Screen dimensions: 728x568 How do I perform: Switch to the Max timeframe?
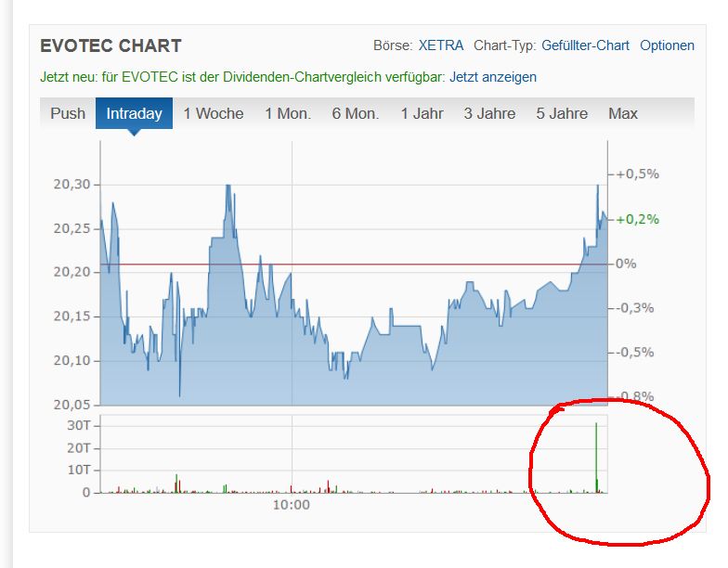tap(623, 113)
